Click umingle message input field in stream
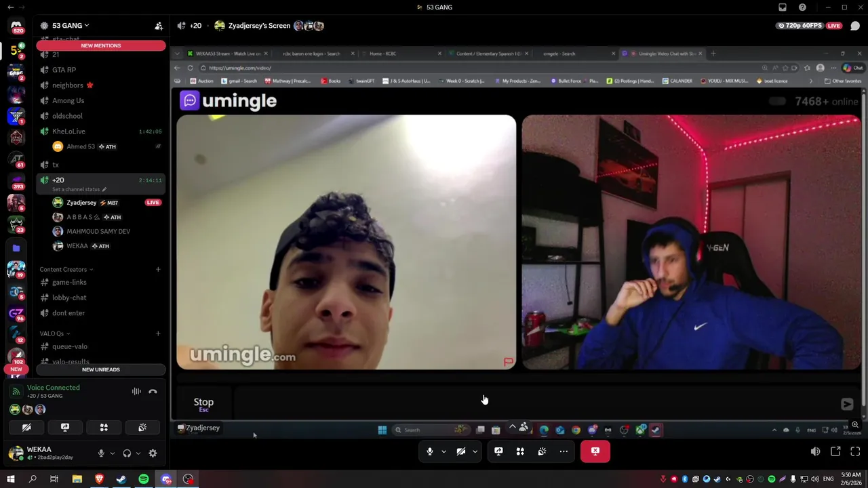 (536, 404)
